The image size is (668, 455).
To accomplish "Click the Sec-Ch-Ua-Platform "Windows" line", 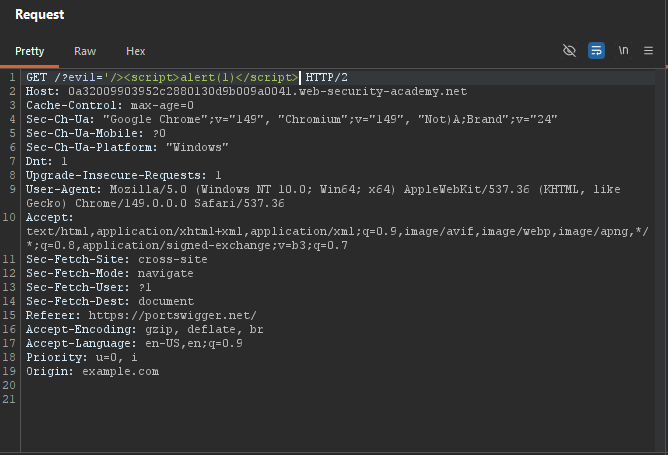I will click(127, 147).
